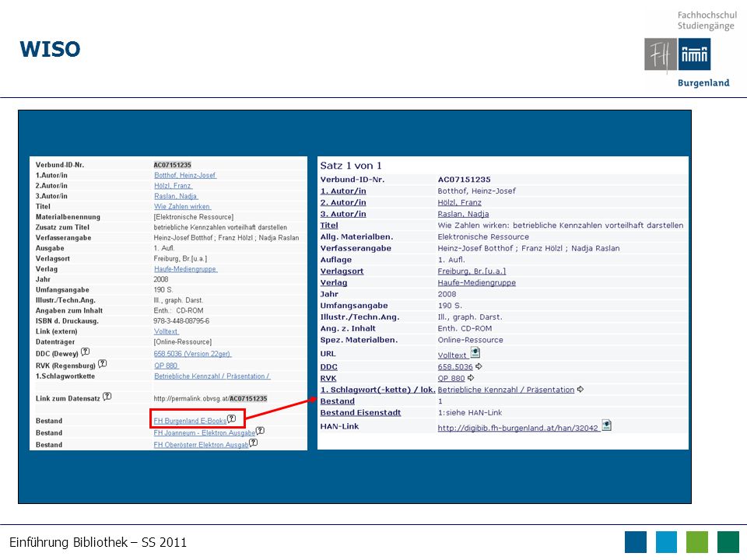This screenshot has height=560, width=747.
Task: Open the Volltext URL link in right record
Action: (453, 355)
